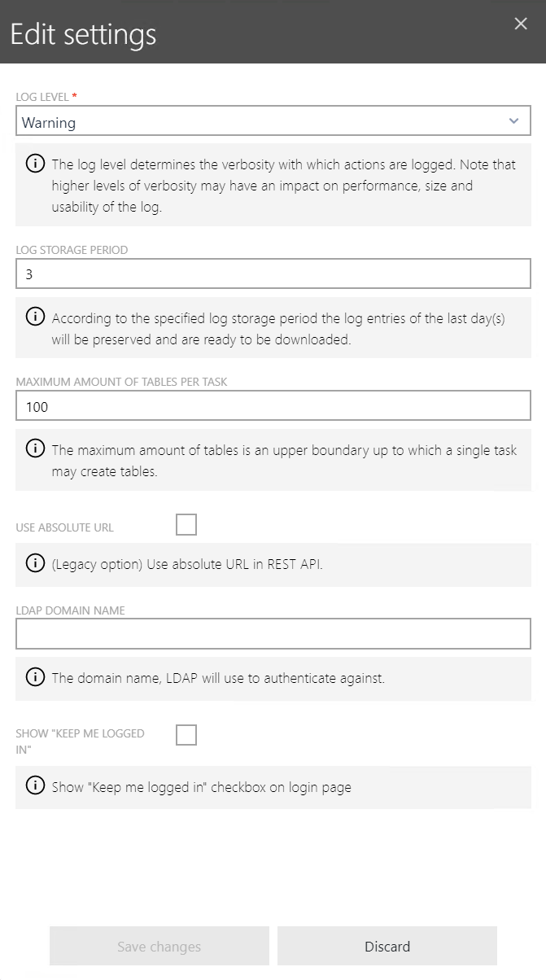The height and width of the screenshot is (980, 546).
Task: Click the Save changes button
Action: (x=159, y=947)
